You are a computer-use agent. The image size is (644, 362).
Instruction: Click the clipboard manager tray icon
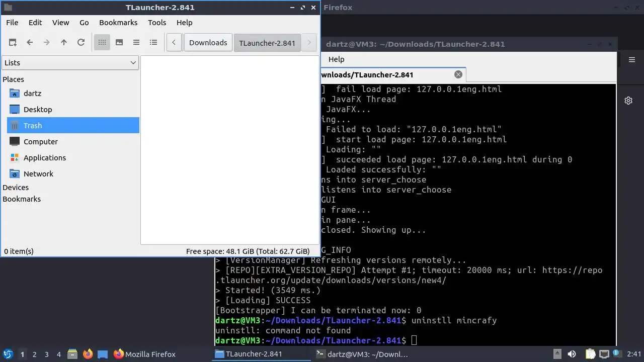[591, 354]
